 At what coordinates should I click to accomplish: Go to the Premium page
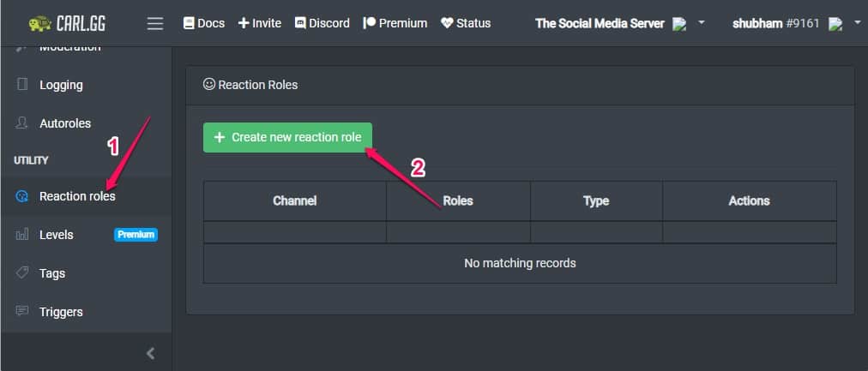point(395,23)
